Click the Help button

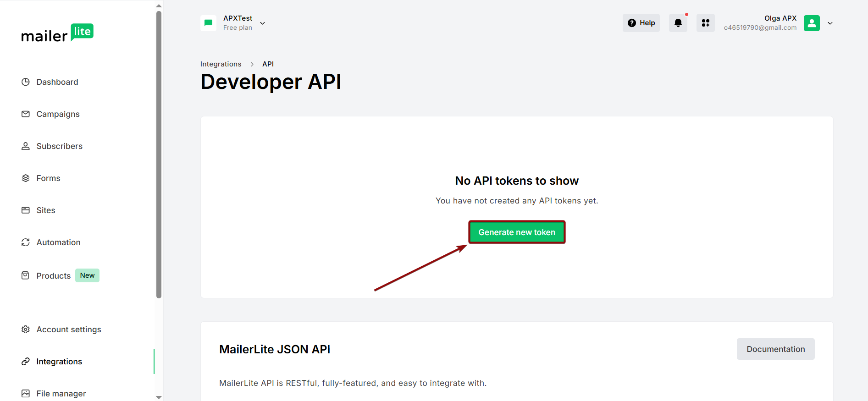click(x=641, y=23)
